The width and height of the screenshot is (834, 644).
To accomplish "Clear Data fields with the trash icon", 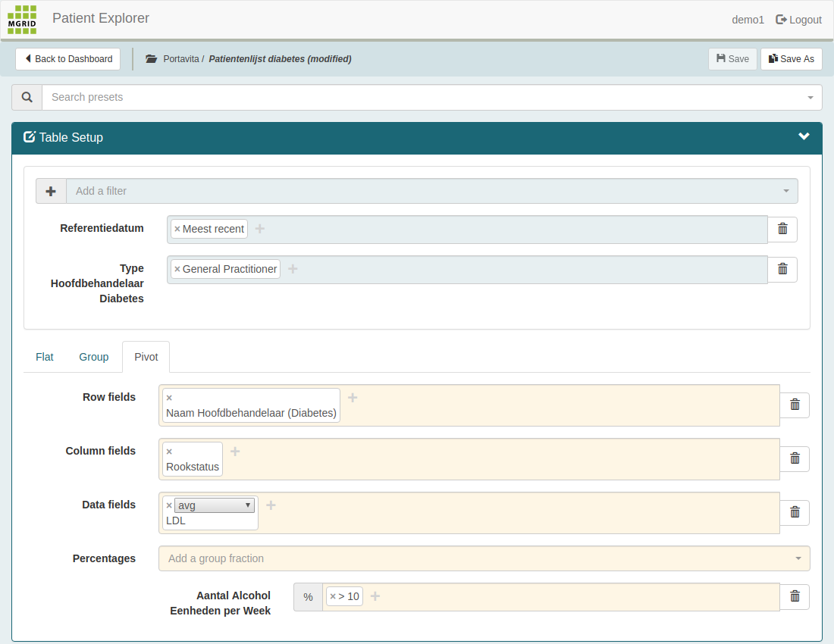I will coord(795,512).
